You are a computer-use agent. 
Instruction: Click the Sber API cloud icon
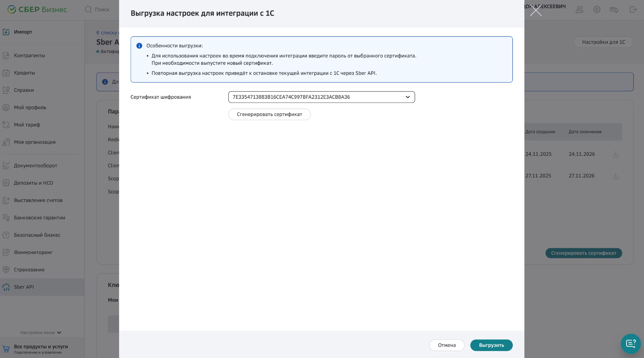(x=6, y=287)
